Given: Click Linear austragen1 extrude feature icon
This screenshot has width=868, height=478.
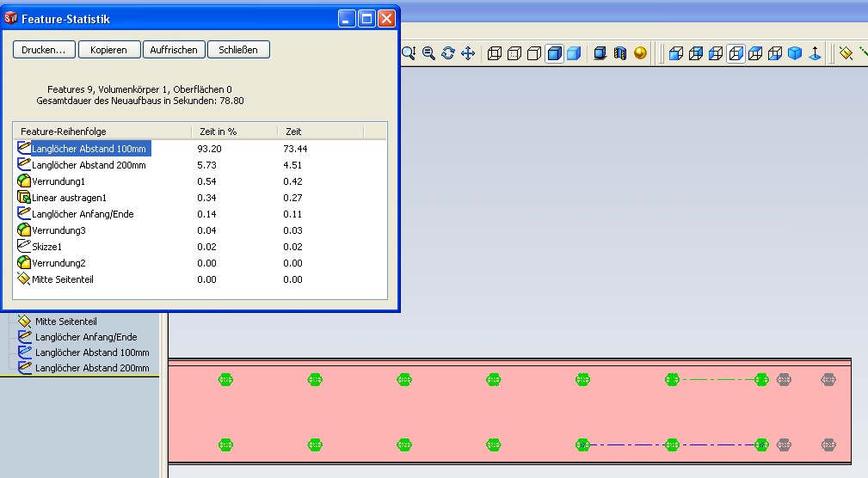Looking at the screenshot, I should point(24,197).
